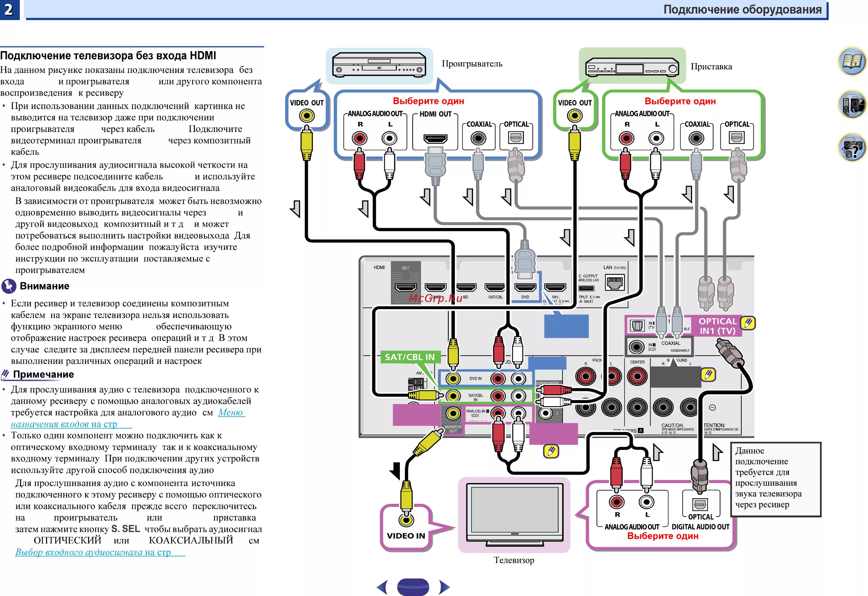Go to the next page arrow
Viewport: 868px width, 596px height.
coord(444,587)
